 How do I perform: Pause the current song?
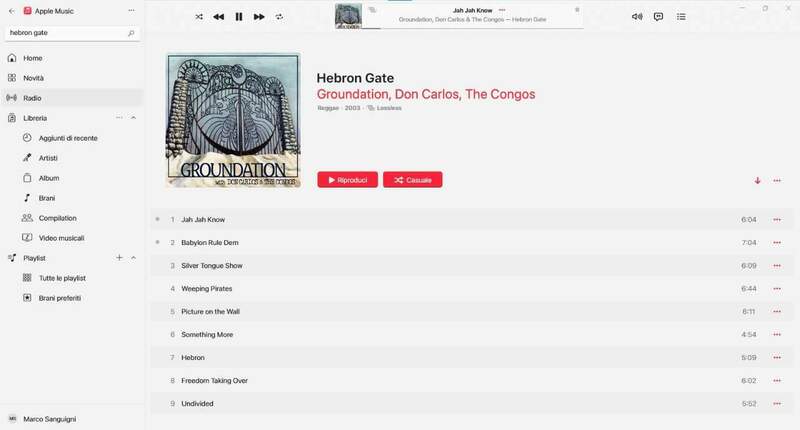[239, 17]
